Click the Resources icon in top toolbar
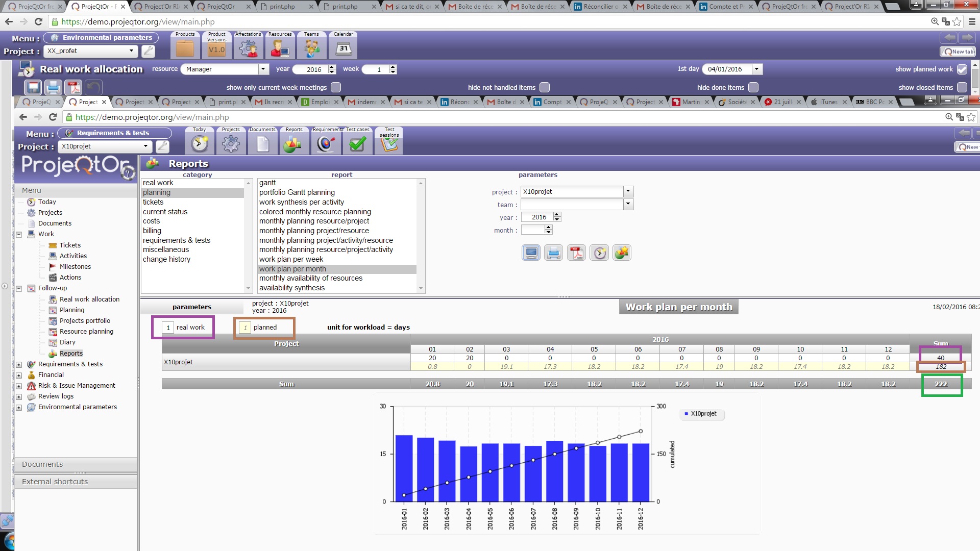980x551 pixels. coord(280,48)
